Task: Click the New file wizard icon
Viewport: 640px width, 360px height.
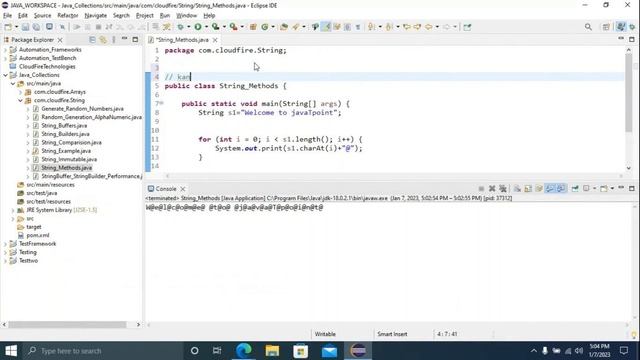Action: point(8,27)
